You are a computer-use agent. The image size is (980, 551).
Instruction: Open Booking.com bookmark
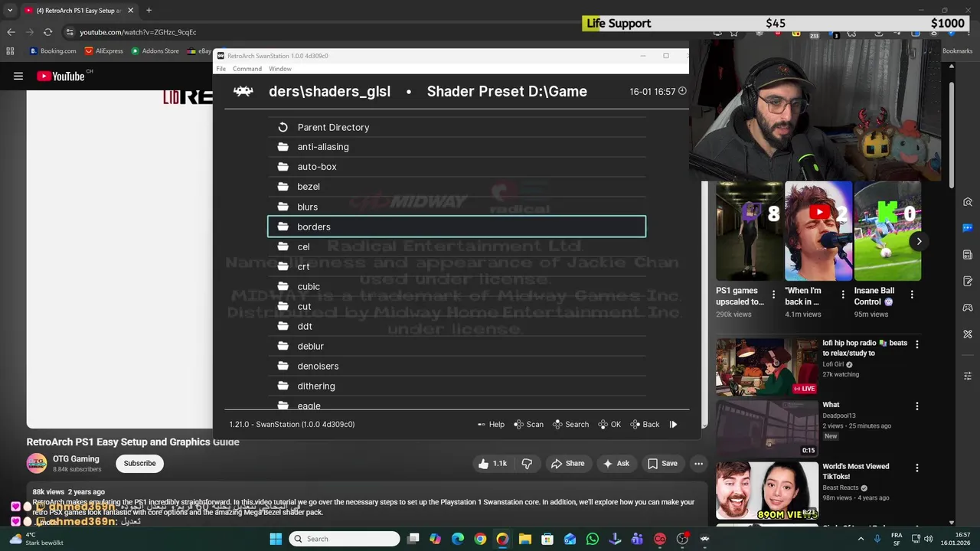53,51
